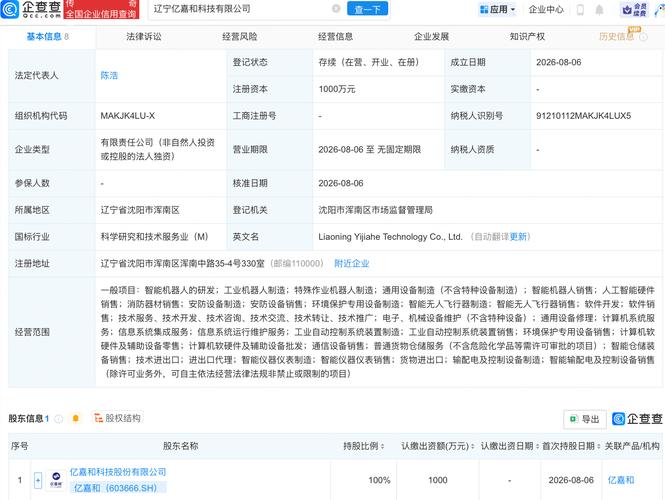
Task: Click registration status 存续（在营、开业、在册）
Action: click(369, 62)
